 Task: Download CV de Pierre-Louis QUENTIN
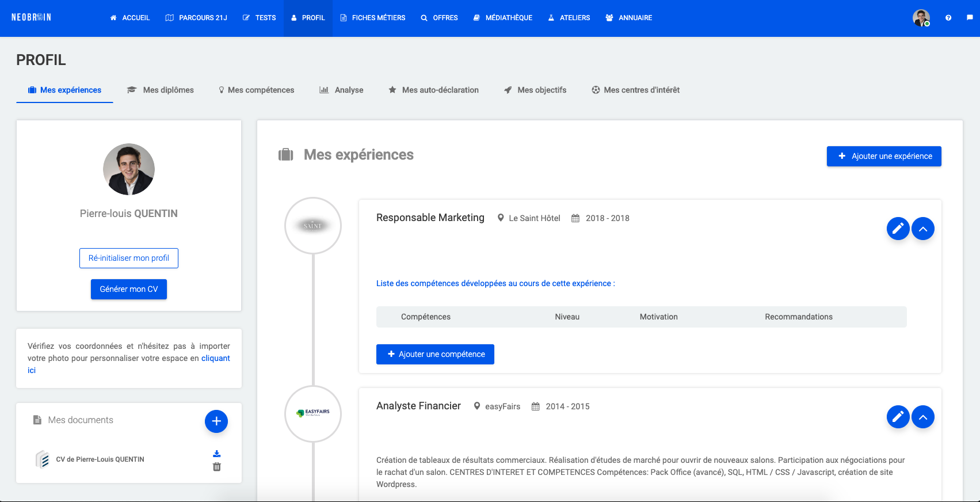217,454
